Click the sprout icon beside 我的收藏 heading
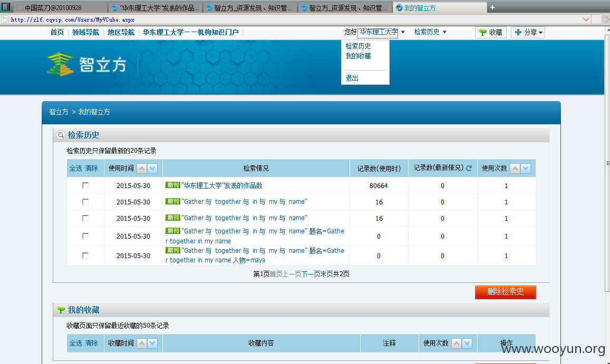610x364 pixels. pyautogui.click(x=61, y=310)
